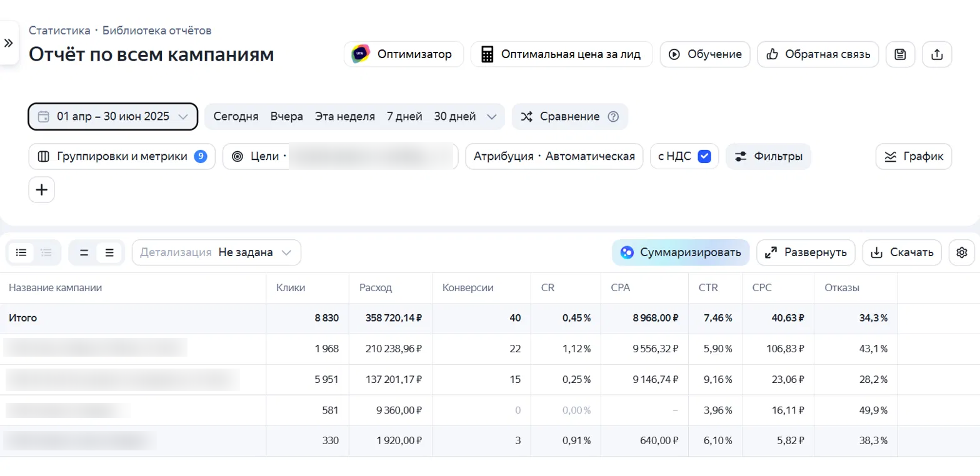Viewport: 980px width, 476px height.
Task: Click the export share icon
Action: 937,54
